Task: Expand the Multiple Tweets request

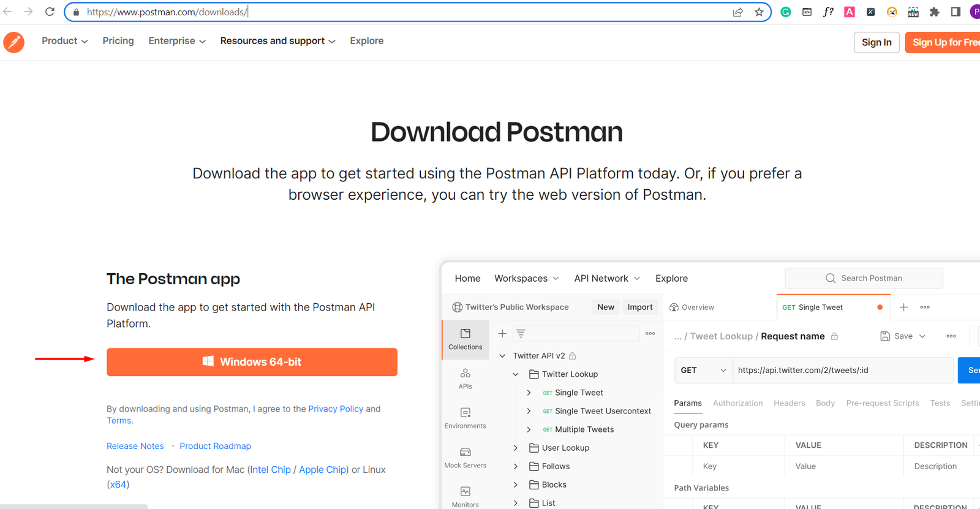Action: [529, 429]
